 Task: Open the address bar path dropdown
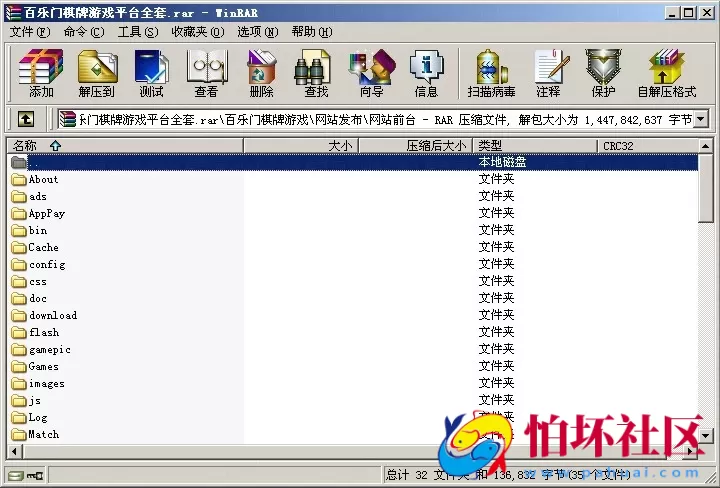[701, 120]
